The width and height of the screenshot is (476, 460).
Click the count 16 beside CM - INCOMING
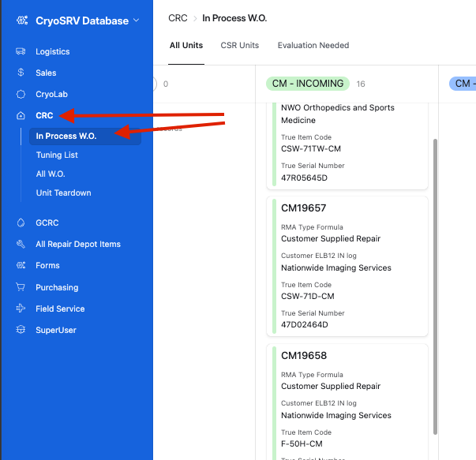361,84
